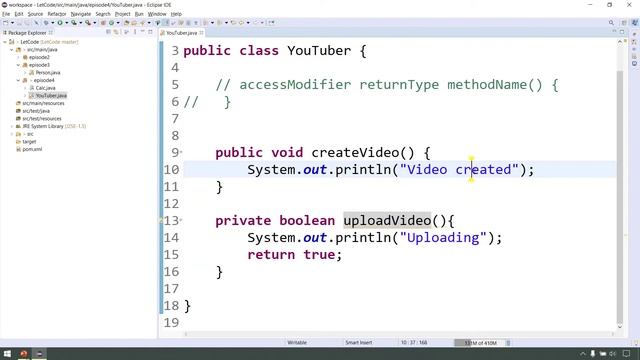Click the Eclipse icon in the taskbar
Image resolution: width=640 pixels, height=360 pixels.
(x=40, y=353)
